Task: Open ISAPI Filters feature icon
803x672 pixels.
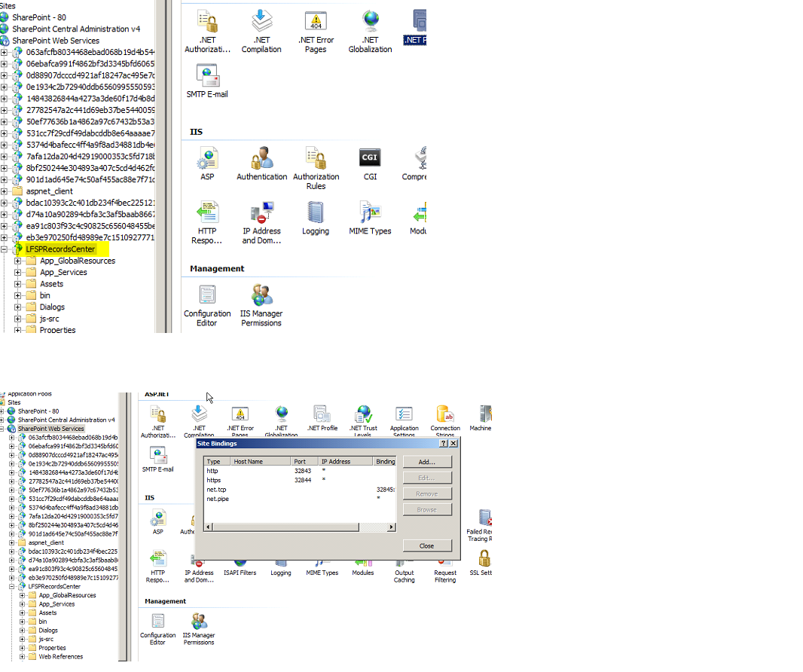Action: click(x=240, y=569)
